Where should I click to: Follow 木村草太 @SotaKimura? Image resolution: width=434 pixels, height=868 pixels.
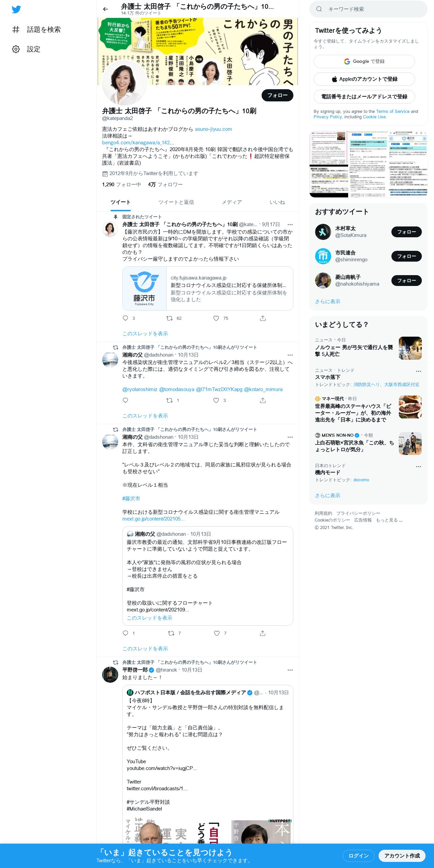pos(407,232)
